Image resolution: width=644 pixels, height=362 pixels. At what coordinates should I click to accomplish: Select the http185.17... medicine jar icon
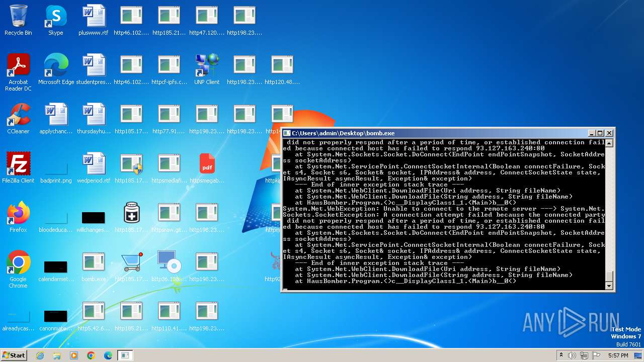(x=131, y=217)
